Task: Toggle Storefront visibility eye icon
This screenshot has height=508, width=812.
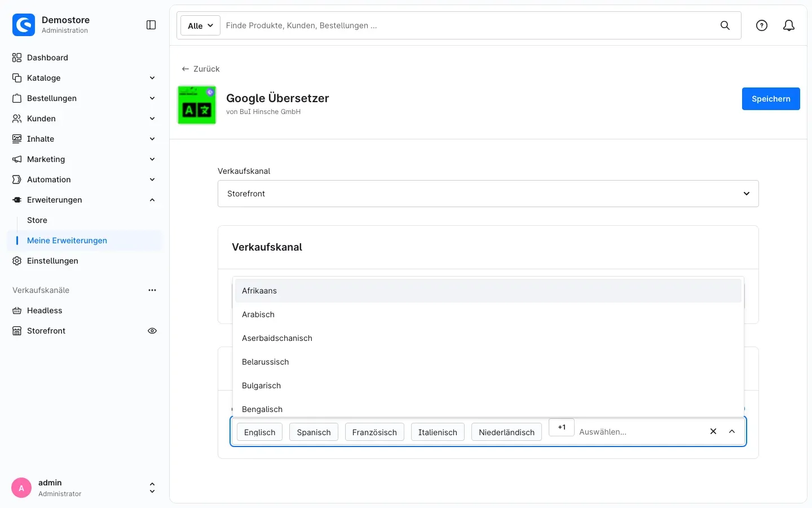Action: 152,331
